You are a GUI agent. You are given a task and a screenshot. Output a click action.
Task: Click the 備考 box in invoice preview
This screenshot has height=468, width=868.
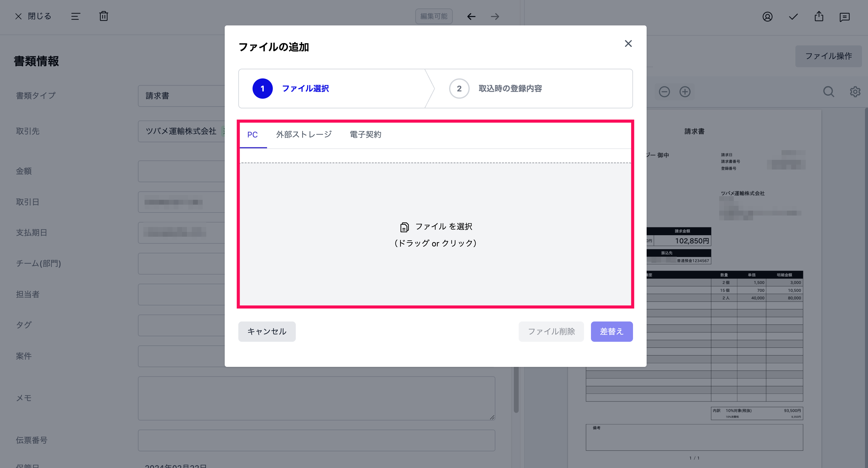pyautogui.click(x=694, y=437)
